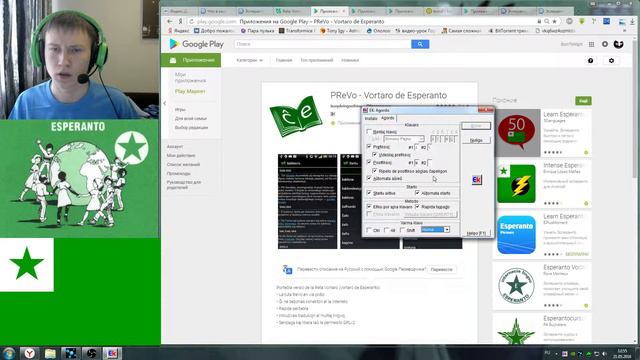Open Yandex browser from taskbar
Screen dimensions: 640x360
tap(29, 353)
